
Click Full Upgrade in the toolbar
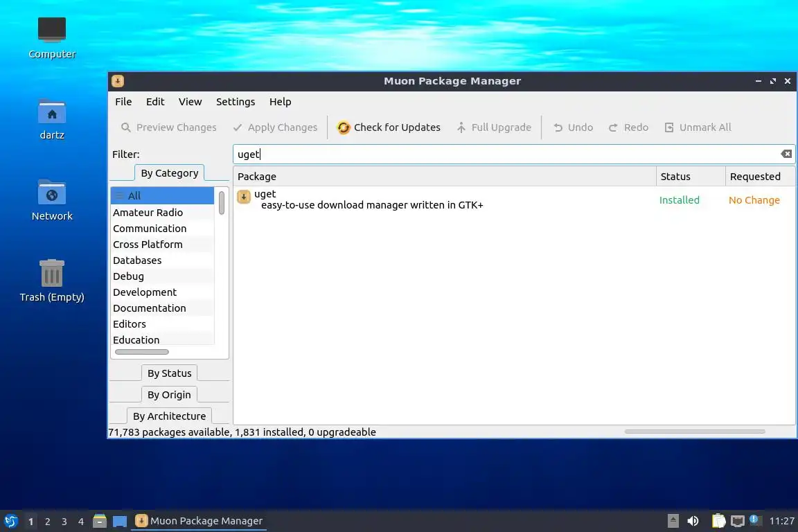click(494, 127)
